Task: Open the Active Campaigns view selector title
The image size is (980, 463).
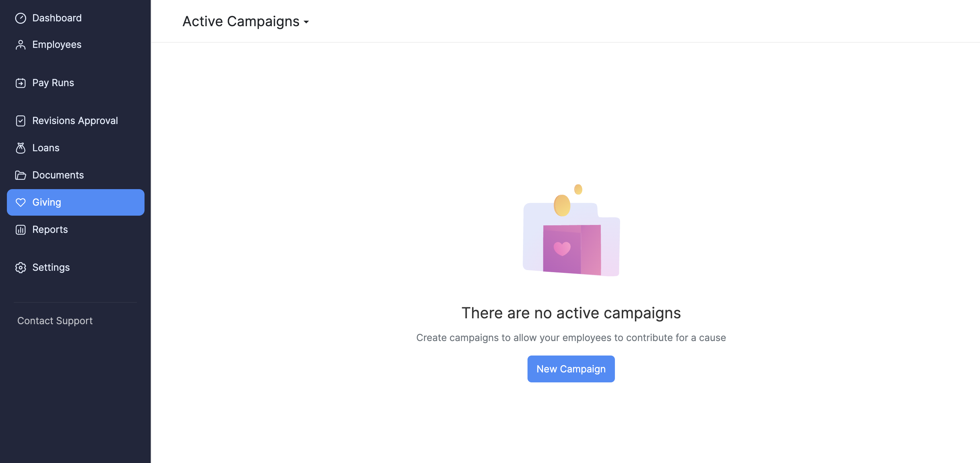Action: coord(241,21)
